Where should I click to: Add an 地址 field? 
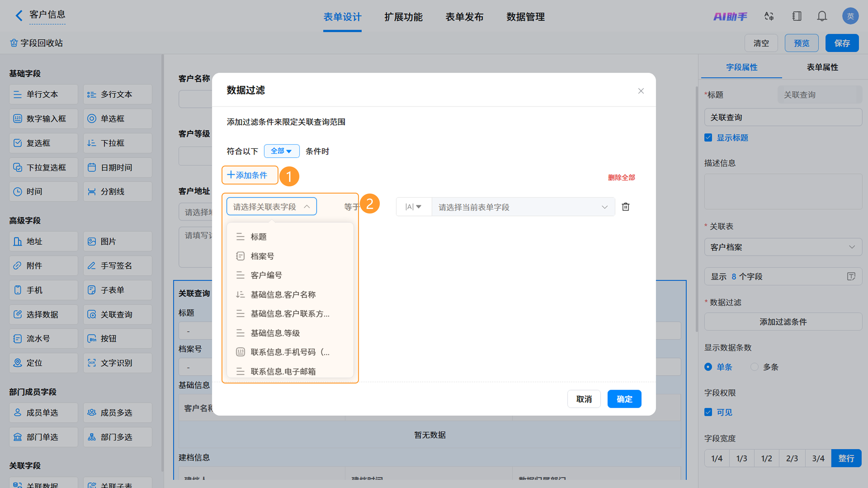point(43,241)
